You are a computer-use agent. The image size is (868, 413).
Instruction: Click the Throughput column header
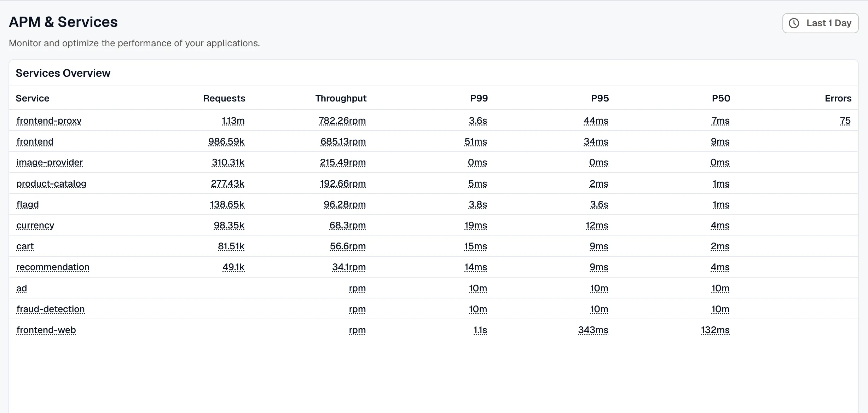341,98
